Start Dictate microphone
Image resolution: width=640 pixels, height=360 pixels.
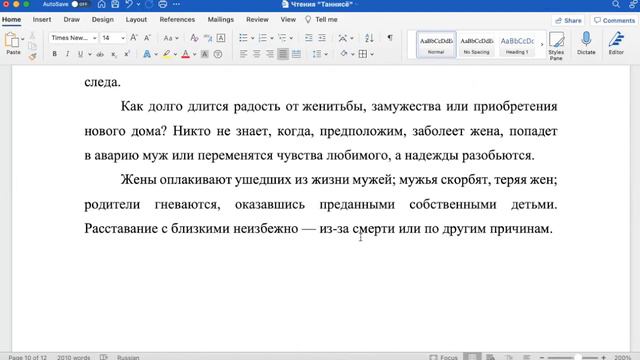click(x=586, y=43)
